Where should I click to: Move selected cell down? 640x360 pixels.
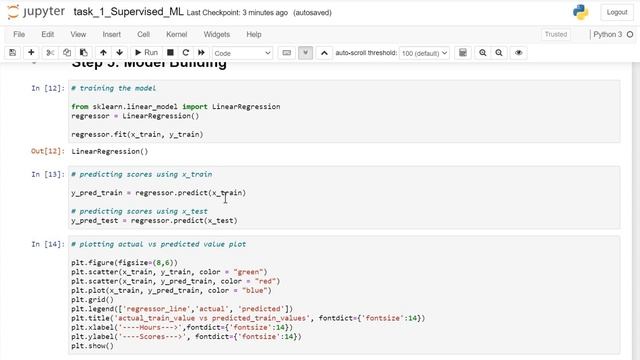click(x=120, y=53)
